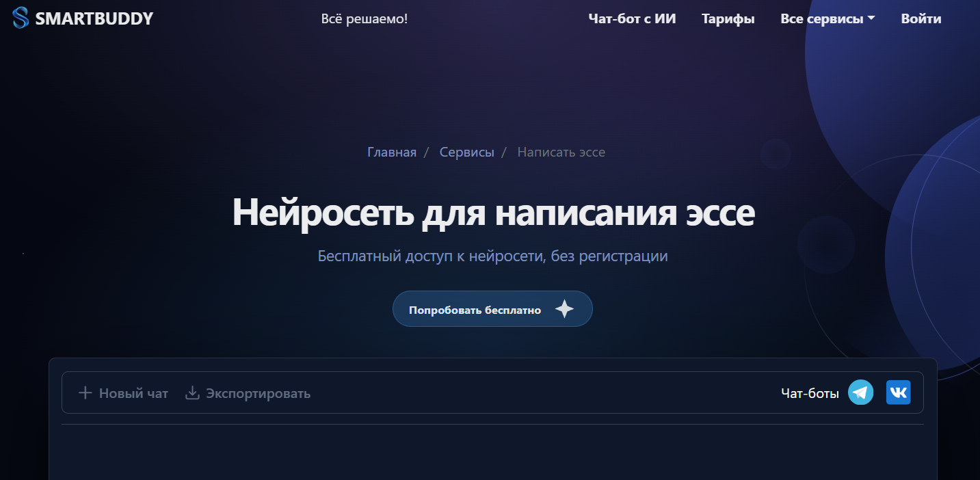Go to the Тарифы page

[x=728, y=19]
